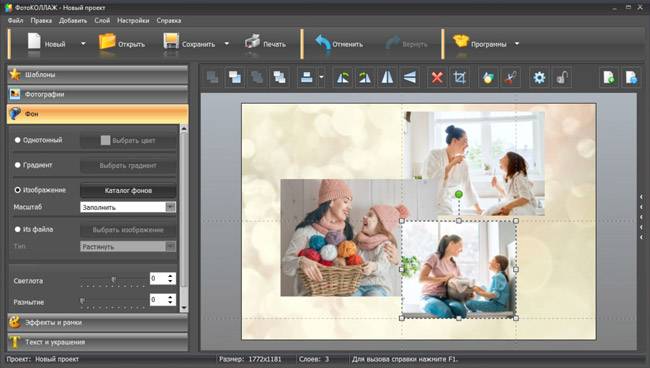Click the send-backward layer icon (third in toolbar)
This screenshot has height=368, width=650.
pyautogui.click(x=257, y=77)
